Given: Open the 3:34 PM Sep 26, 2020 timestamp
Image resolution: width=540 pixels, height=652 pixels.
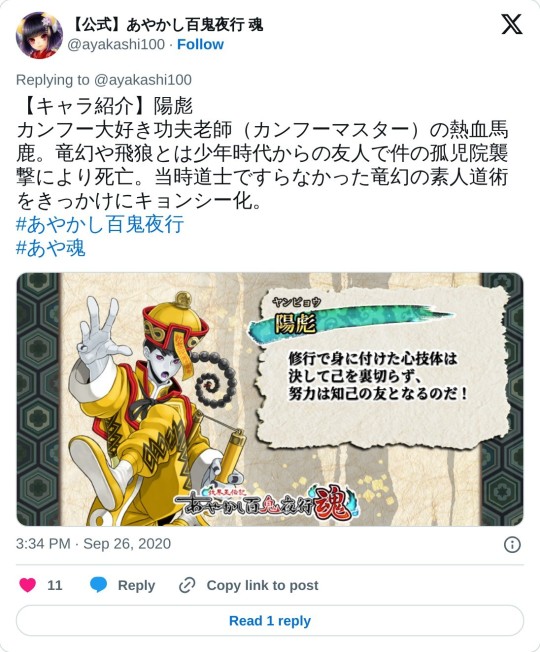Looking at the screenshot, I should (x=94, y=544).
